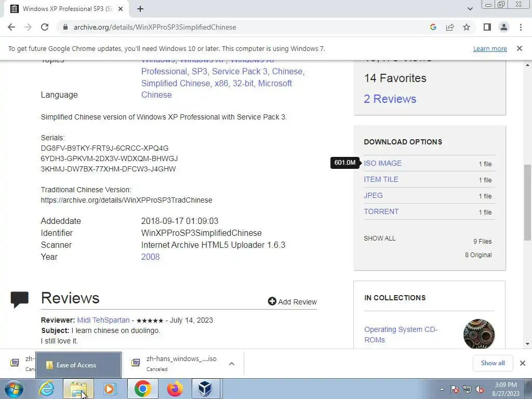Show hidden system tray icons
Viewport: 532px width, 399px height.
[442, 389]
